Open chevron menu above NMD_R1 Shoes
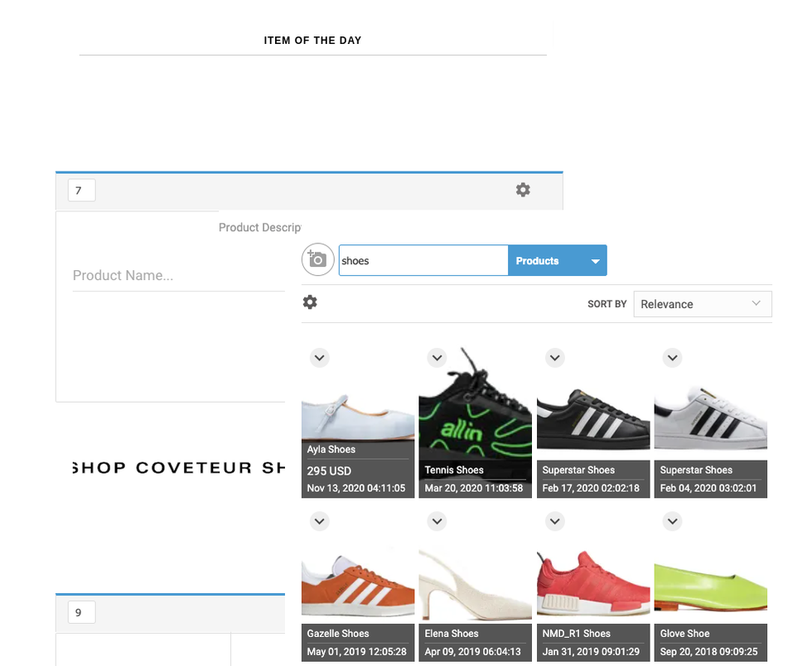This screenshot has width=812, height=666. [555, 522]
